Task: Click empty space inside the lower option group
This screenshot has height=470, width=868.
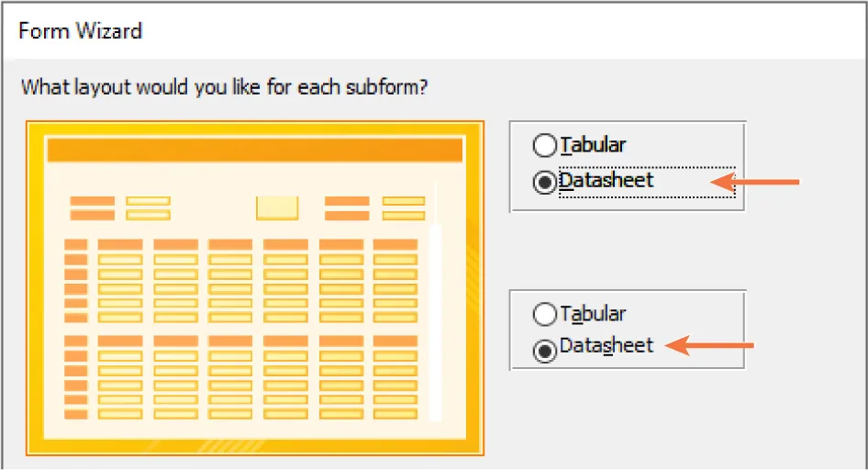Action: (697, 314)
